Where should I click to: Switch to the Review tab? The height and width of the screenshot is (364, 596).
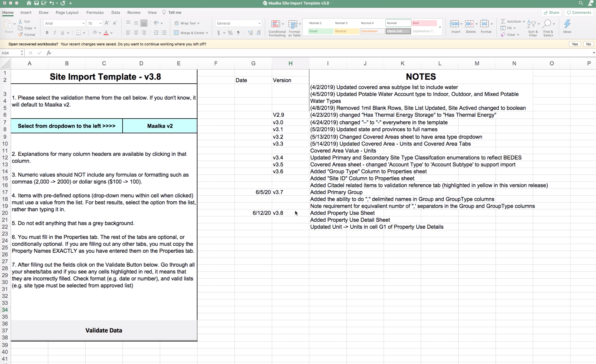click(134, 13)
